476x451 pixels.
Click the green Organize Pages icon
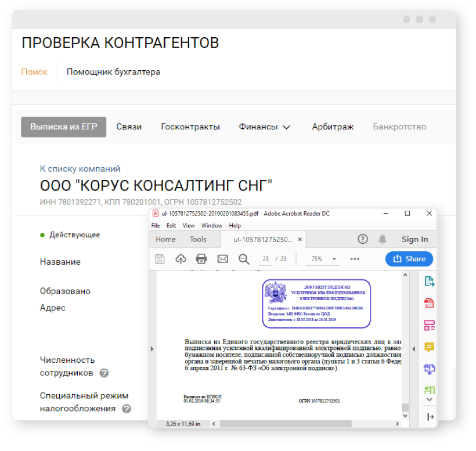429,389
